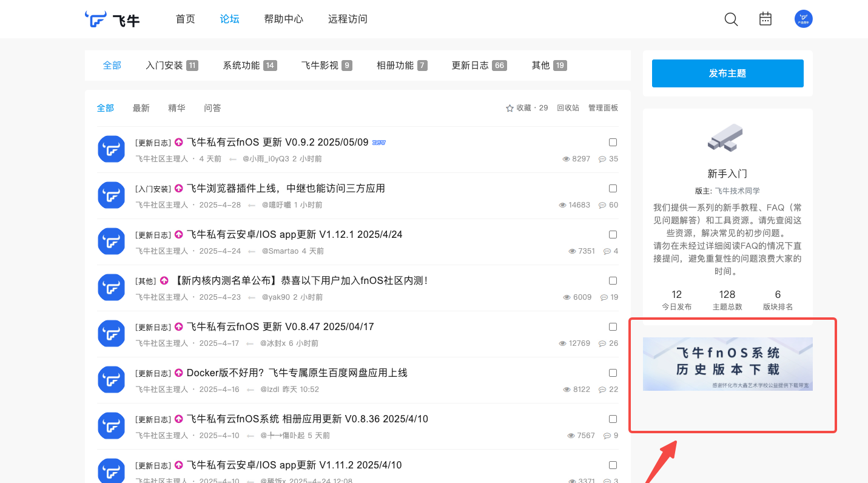Open the 飞牛fnOS系统历史版本下载 banner

(727, 364)
